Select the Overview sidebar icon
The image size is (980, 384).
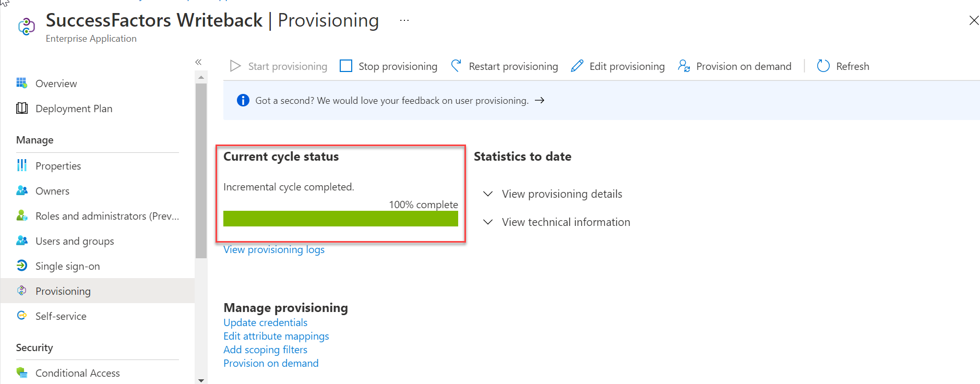point(21,83)
